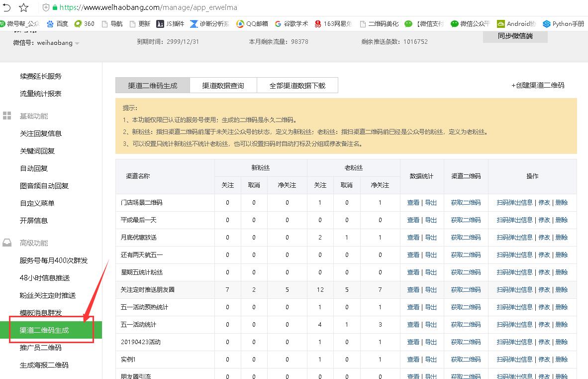Open the Python手册 bookmark
Screen dimensions: 588x379
[x=564, y=23]
